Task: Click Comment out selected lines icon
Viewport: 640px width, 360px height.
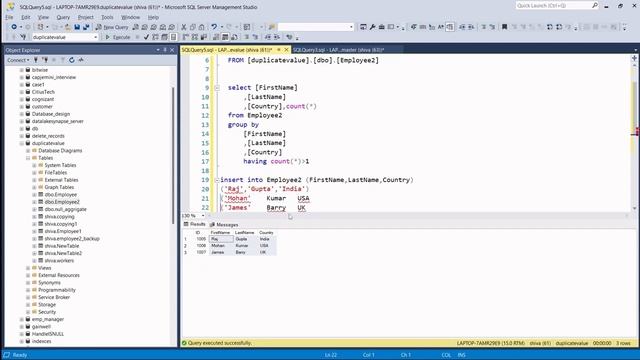Action: tap(247, 37)
